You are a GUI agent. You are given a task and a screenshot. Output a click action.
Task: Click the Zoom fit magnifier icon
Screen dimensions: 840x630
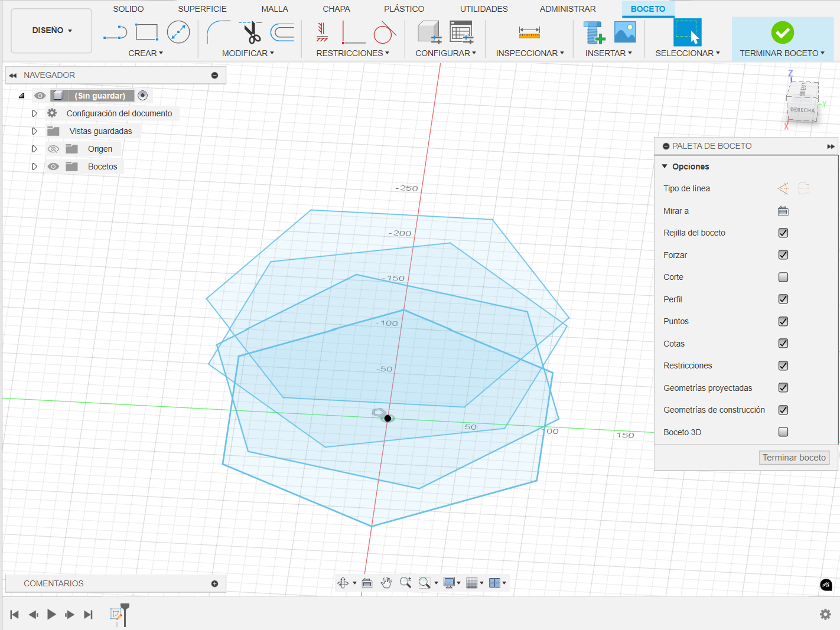[405, 583]
